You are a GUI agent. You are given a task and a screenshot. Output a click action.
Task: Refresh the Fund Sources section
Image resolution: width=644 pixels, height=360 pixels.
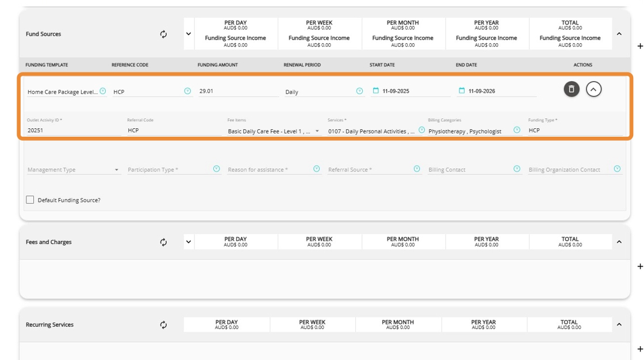(x=163, y=34)
